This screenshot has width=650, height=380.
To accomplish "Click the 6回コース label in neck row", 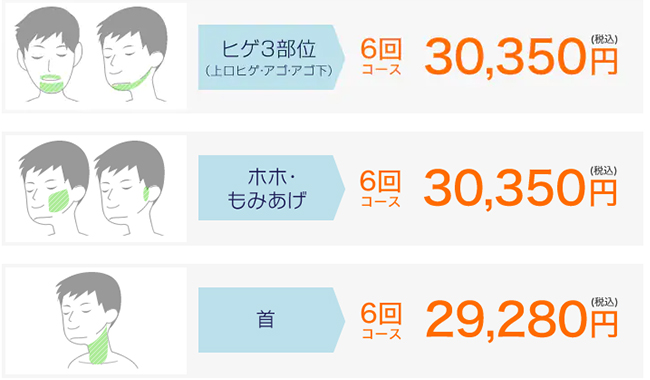I will pyautogui.click(x=381, y=321).
